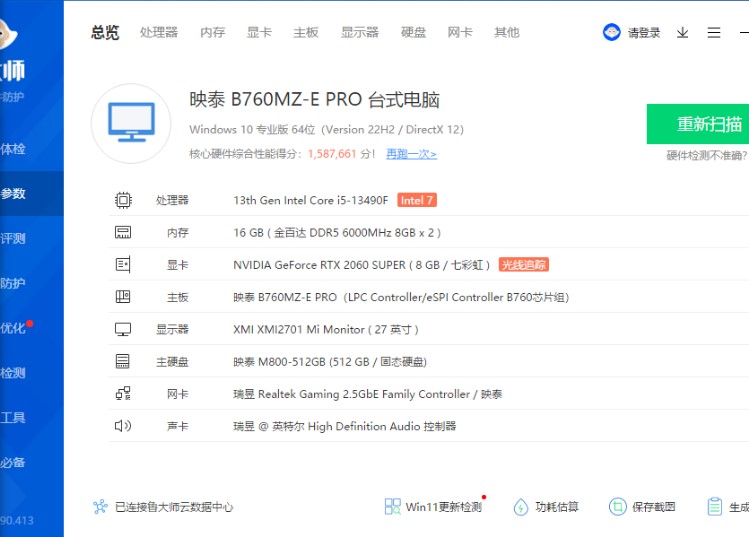Click the 1,587,661 performance score

[x=332, y=154]
